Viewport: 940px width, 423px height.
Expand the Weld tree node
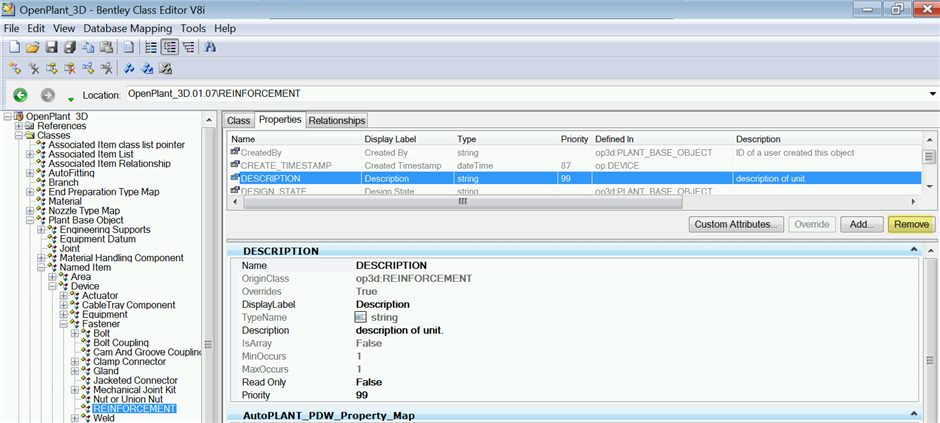pyautogui.click(x=74, y=418)
